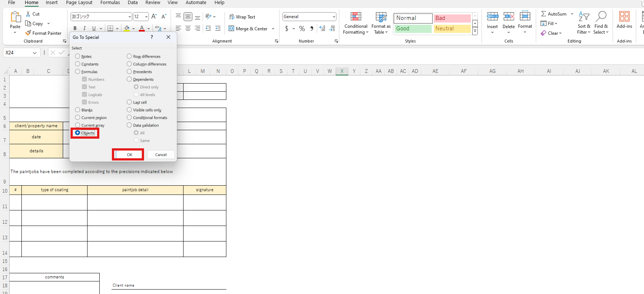Click the Sort & Filter icon
This screenshot has width=644, height=294.
pos(584,17)
